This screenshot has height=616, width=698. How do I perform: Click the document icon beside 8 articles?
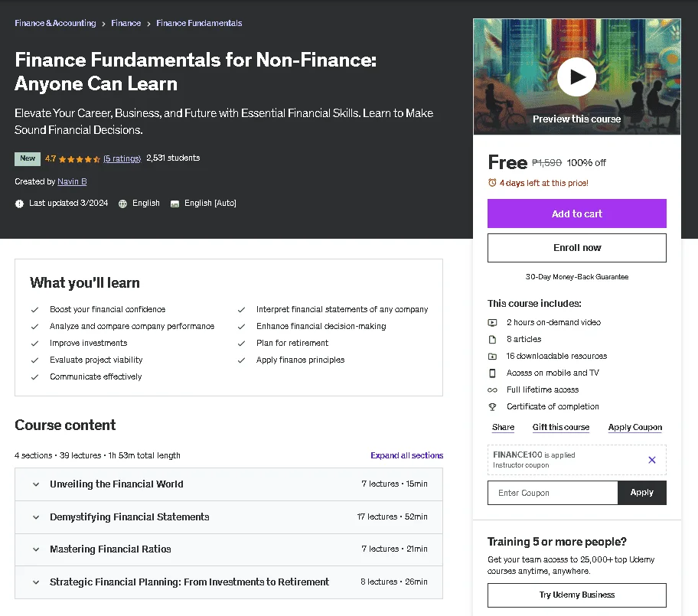coord(492,339)
